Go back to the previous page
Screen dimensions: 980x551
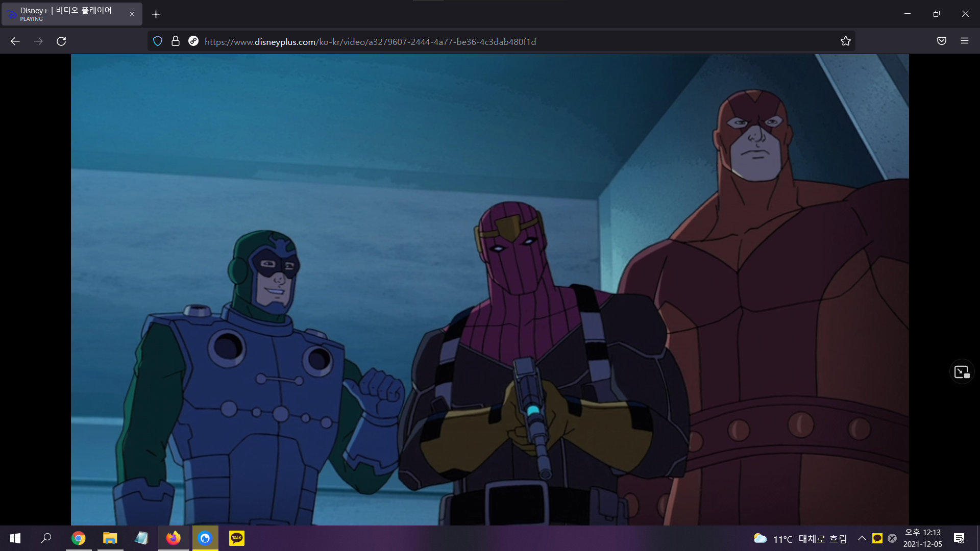[x=15, y=41]
